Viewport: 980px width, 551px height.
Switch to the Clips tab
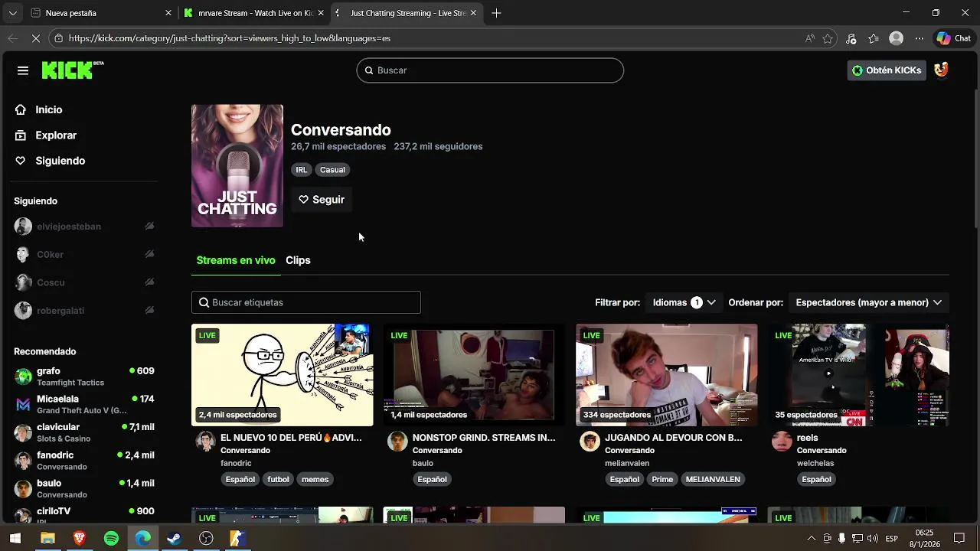298,260
